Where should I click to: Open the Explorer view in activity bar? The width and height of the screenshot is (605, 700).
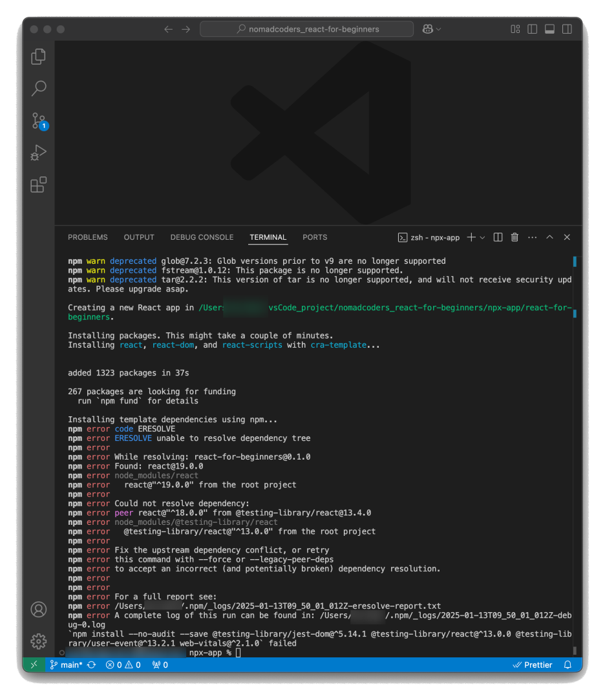point(38,56)
